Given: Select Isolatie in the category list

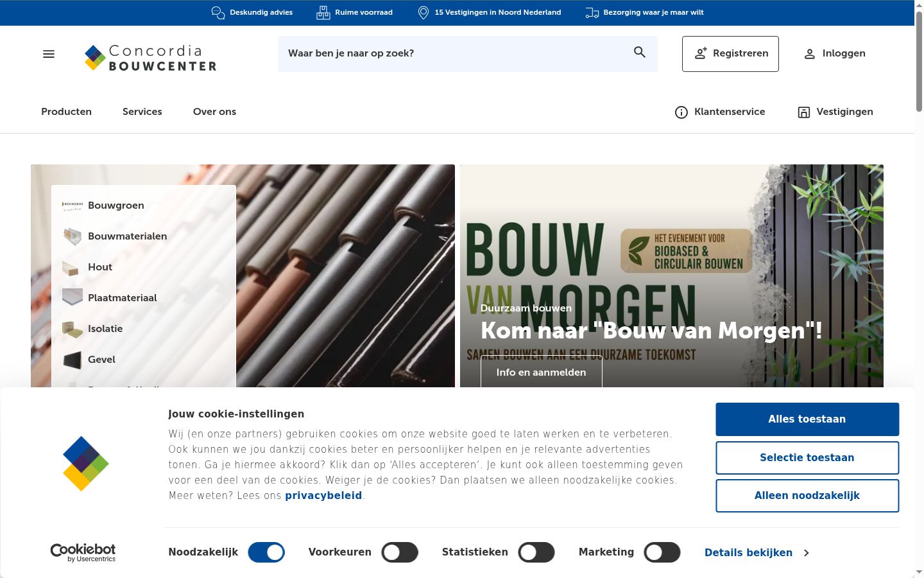Looking at the screenshot, I should [105, 329].
